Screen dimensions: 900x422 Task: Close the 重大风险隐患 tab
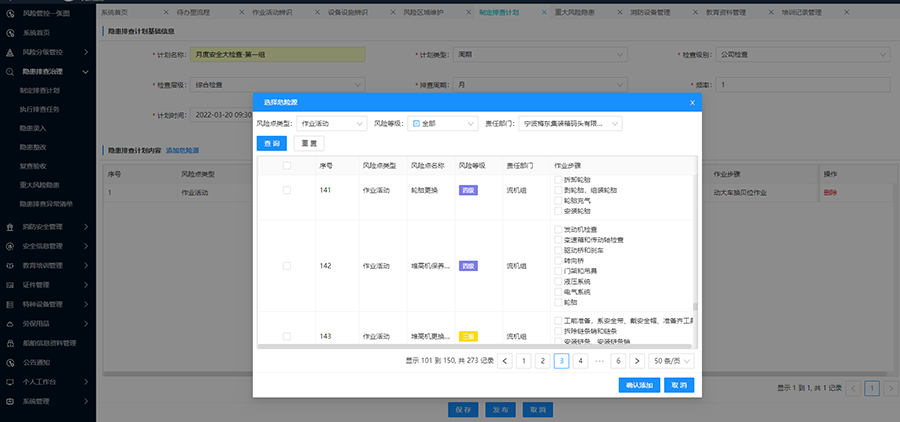click(619, 12)
